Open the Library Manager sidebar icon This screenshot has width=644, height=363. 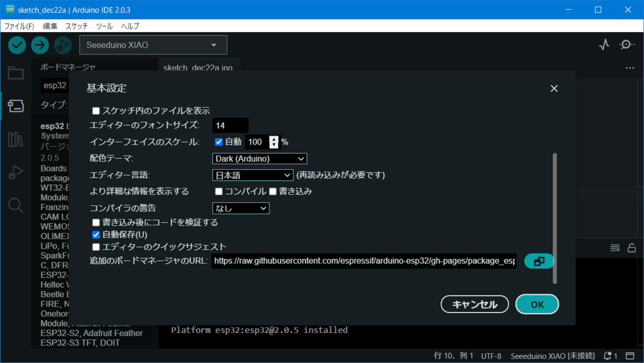(16, 140)
